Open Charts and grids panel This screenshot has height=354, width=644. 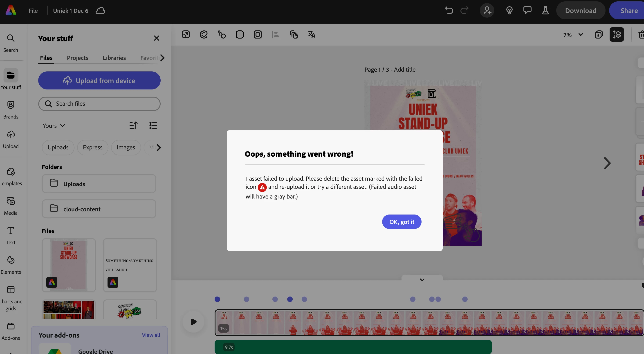click(x=11, y=298)
